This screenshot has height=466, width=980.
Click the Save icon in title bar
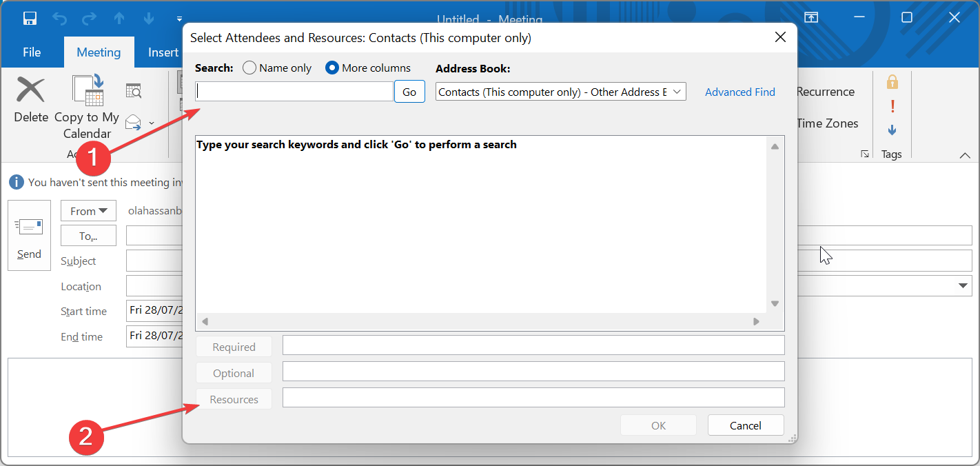(30, 19)
